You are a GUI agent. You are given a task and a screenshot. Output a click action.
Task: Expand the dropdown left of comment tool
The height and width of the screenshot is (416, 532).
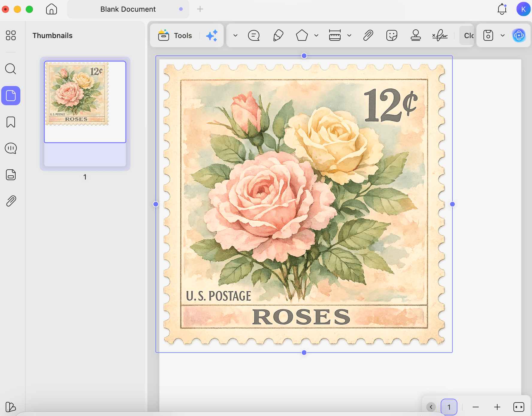click(235, 36)
